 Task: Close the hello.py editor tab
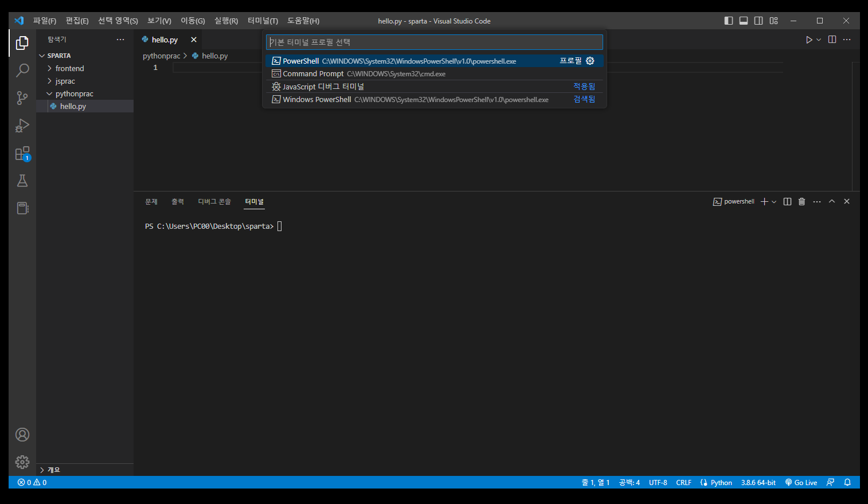click(194, 40)
